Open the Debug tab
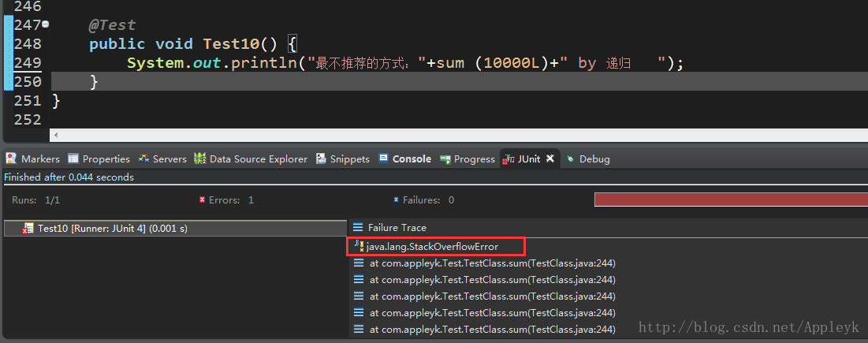The height and width of the screenshot is (343, 868). tap(588, 158)
